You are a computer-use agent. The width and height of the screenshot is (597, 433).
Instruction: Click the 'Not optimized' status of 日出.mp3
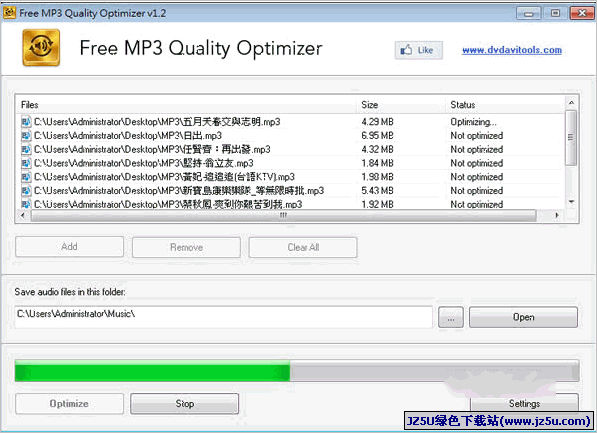click(x=477, y=136)
